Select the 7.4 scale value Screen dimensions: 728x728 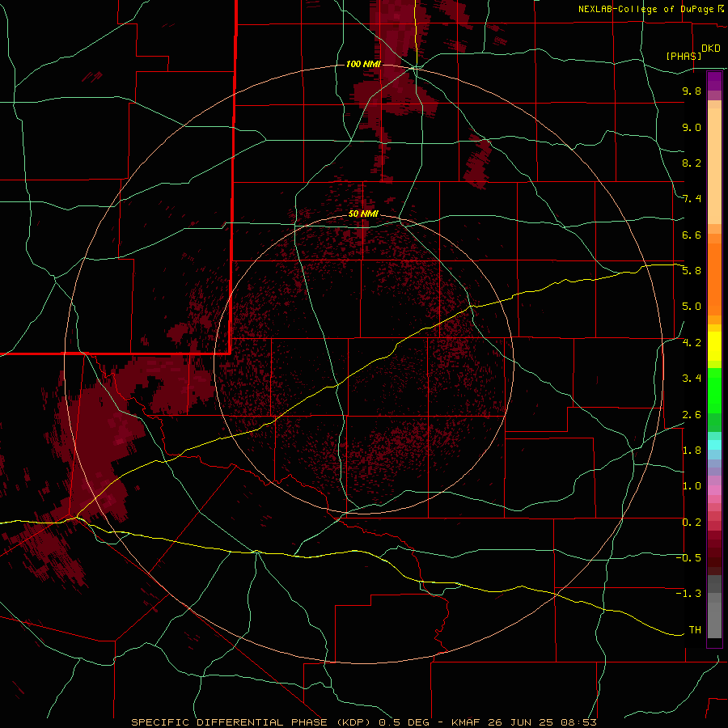tap(692, 199)
